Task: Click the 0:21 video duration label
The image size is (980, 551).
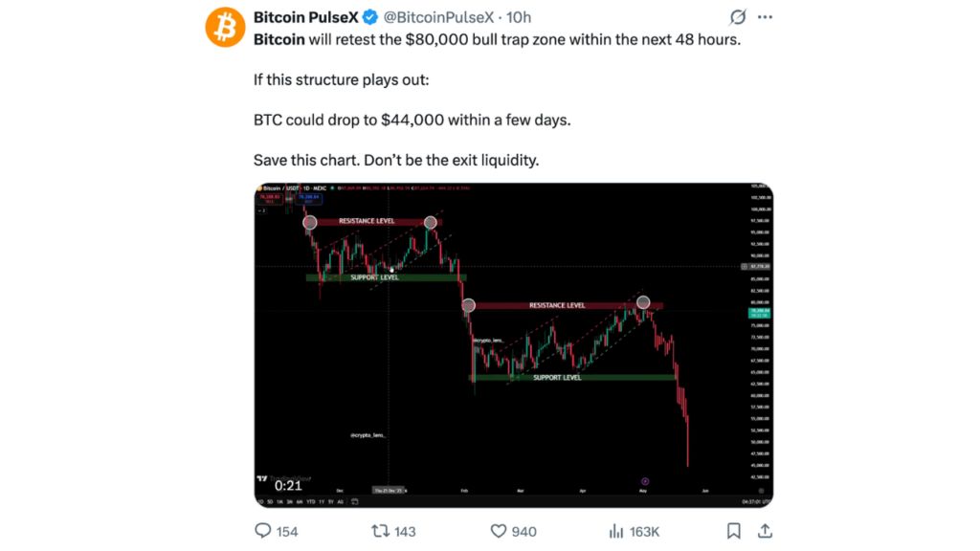Action: pyautogui.click(x=288, y=485)
